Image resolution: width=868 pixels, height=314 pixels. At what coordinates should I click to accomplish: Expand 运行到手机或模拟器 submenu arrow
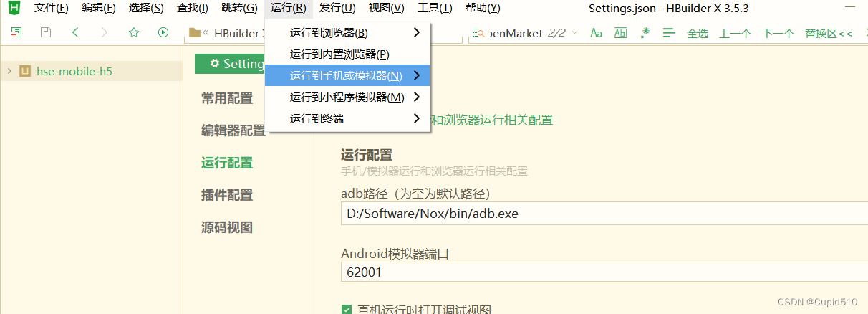[416, 75]
